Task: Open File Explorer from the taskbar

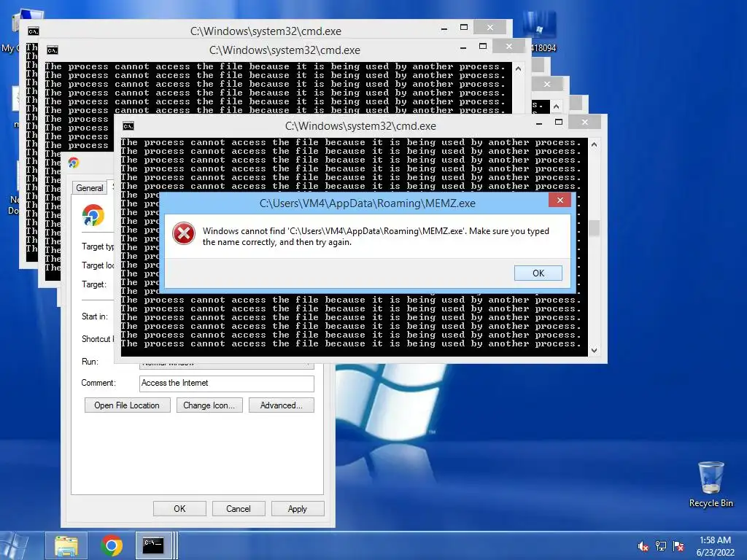Action: click(x=66, y=545)
